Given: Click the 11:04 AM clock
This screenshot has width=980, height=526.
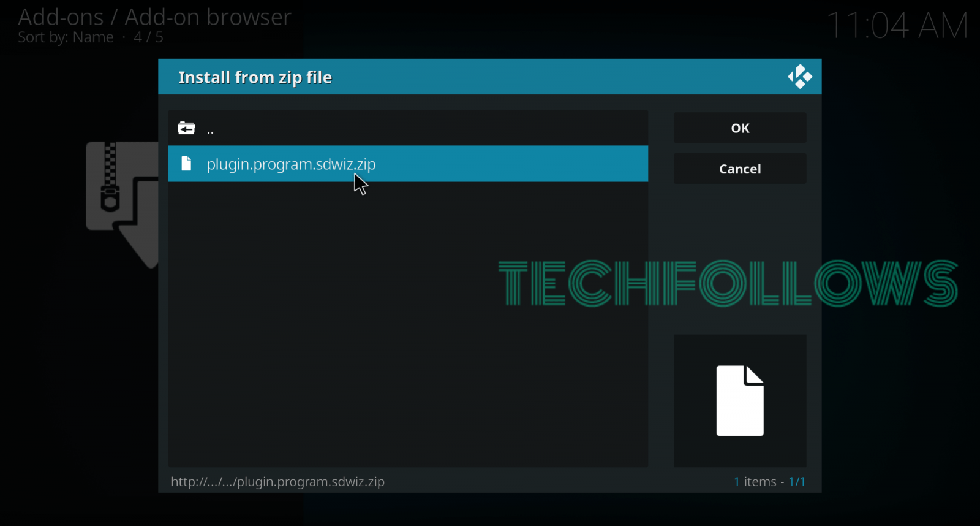Looking at the screenshot, I should [x=897, y=26].
